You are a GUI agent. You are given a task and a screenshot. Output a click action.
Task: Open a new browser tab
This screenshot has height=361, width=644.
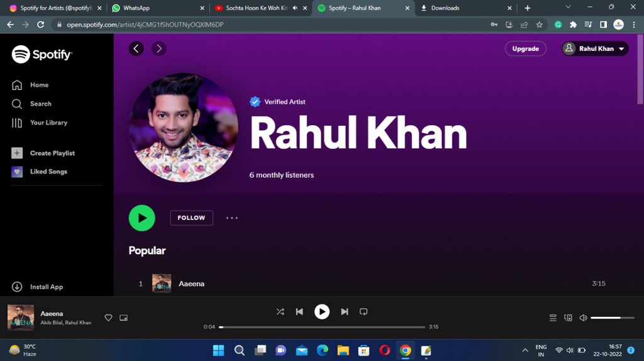coord(528,8)
